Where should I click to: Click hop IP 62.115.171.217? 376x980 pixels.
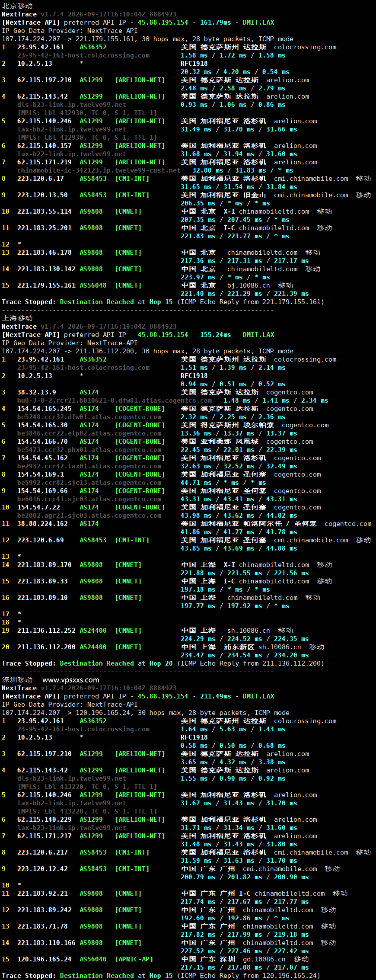coord(45,836)
